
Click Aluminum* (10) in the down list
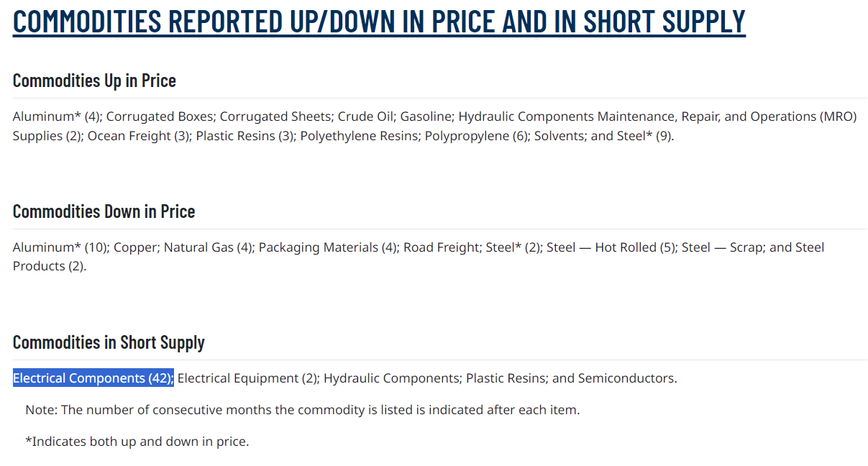(60, 247)
